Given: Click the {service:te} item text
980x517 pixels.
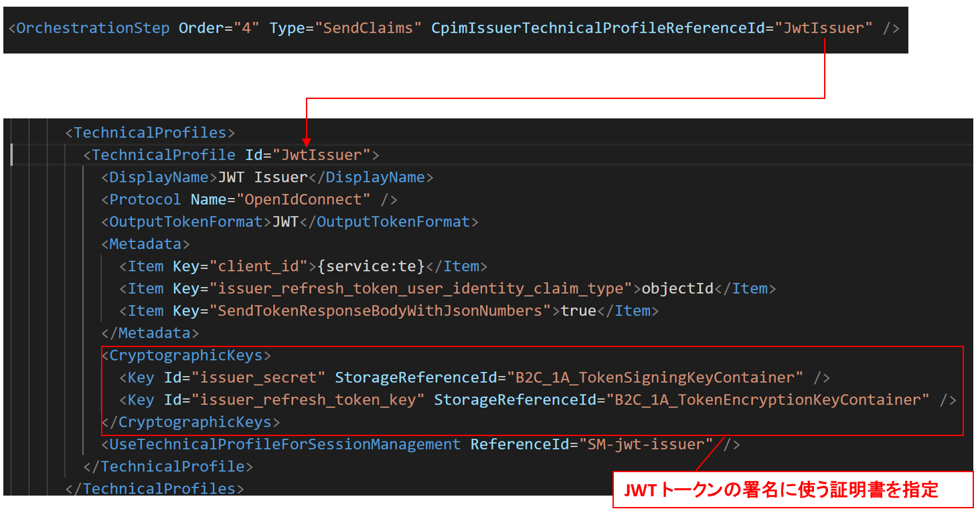Looking at the screenshot, I should click(371, 266).
